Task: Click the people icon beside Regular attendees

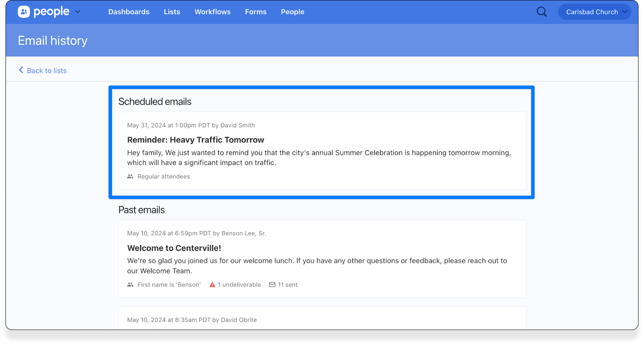Action: tap(130, 177)
